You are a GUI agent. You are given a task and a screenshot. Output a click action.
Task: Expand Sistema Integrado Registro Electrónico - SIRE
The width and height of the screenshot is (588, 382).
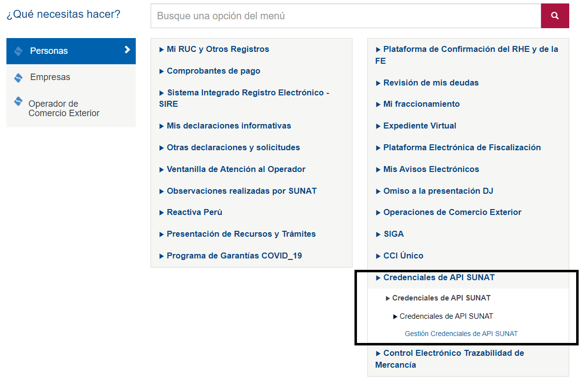click(244, 98)
